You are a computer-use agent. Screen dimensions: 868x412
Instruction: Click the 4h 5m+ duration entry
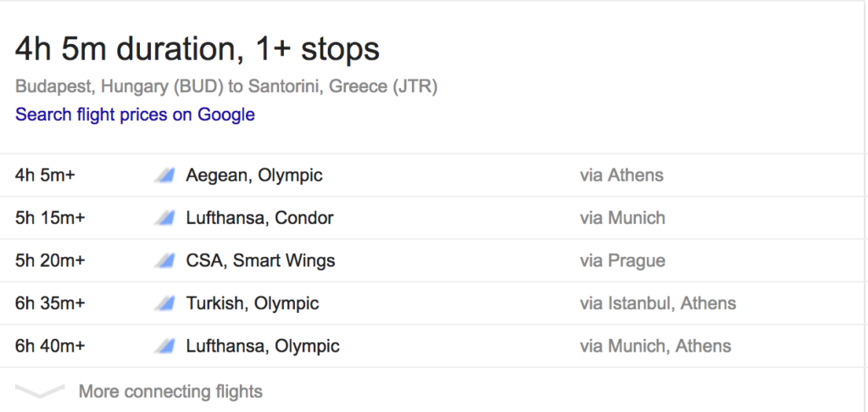click(45, 175)
